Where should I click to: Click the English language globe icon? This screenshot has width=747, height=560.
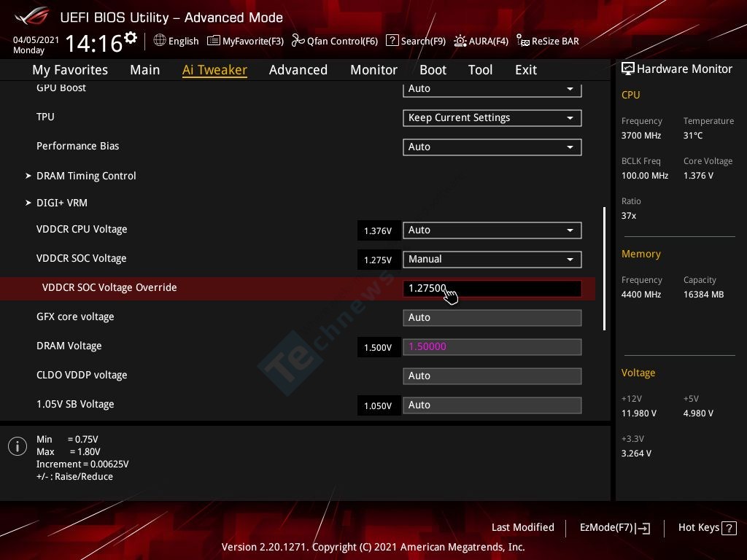tap(160, 41)
